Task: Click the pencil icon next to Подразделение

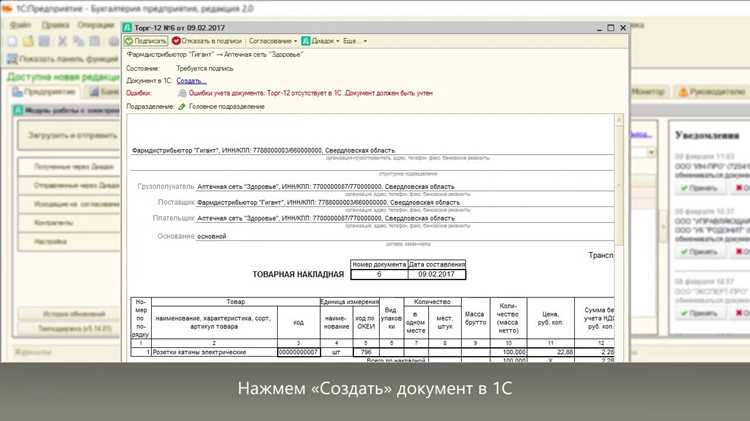Action: (x=182, y=107)
